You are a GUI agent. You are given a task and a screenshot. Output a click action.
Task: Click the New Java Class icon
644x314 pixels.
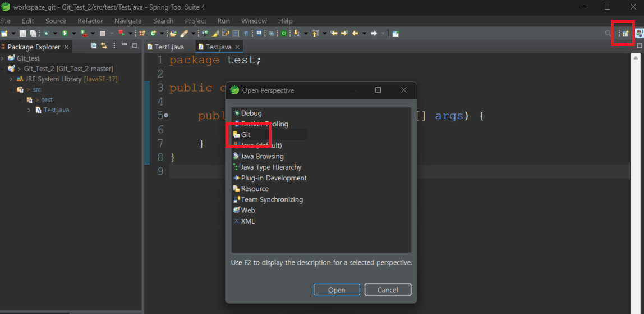click(x=153, y=33)
